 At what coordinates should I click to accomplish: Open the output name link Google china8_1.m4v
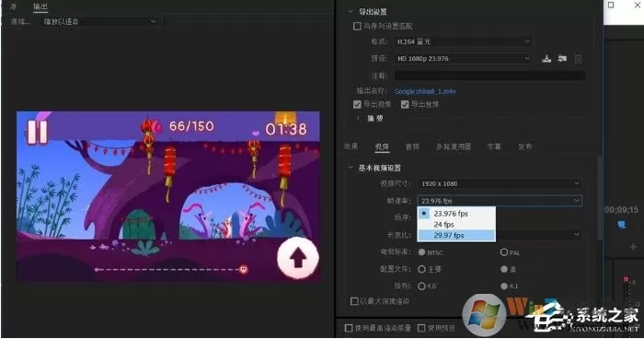[425, 91]
